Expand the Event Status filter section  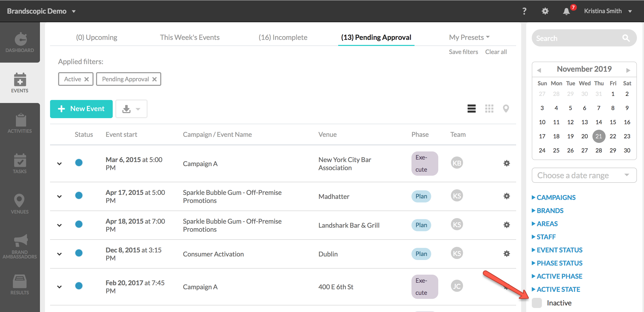coord(557,250)
